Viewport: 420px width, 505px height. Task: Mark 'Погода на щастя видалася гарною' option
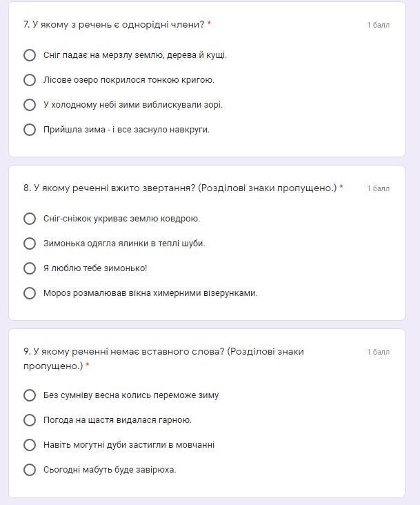(x=30, y=420)
